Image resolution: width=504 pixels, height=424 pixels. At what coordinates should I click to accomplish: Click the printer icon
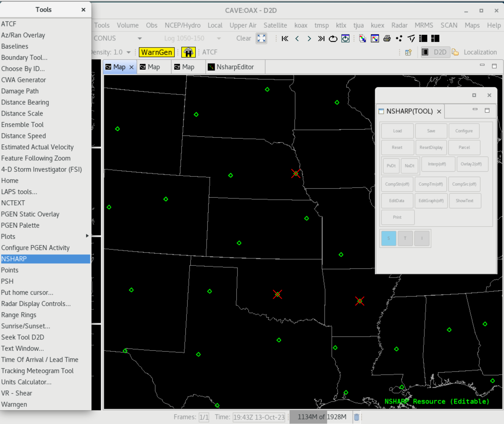387,38
